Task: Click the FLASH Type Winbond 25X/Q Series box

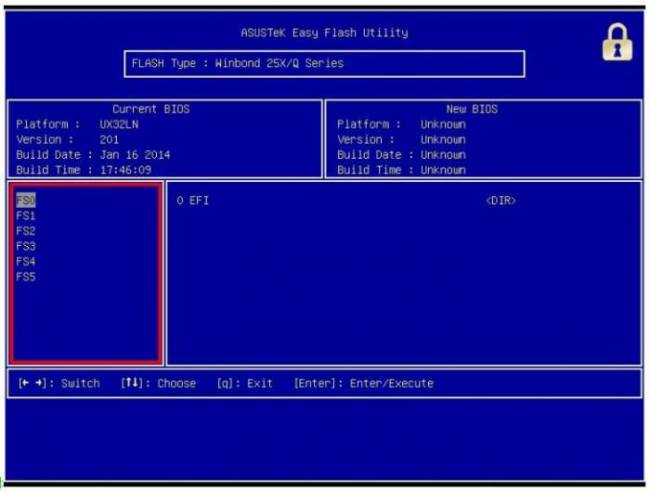Action: (325, 63)
